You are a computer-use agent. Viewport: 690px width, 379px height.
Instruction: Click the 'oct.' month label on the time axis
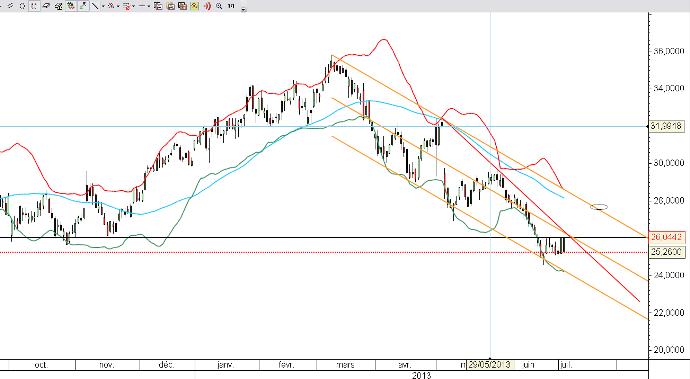point(41,365)
